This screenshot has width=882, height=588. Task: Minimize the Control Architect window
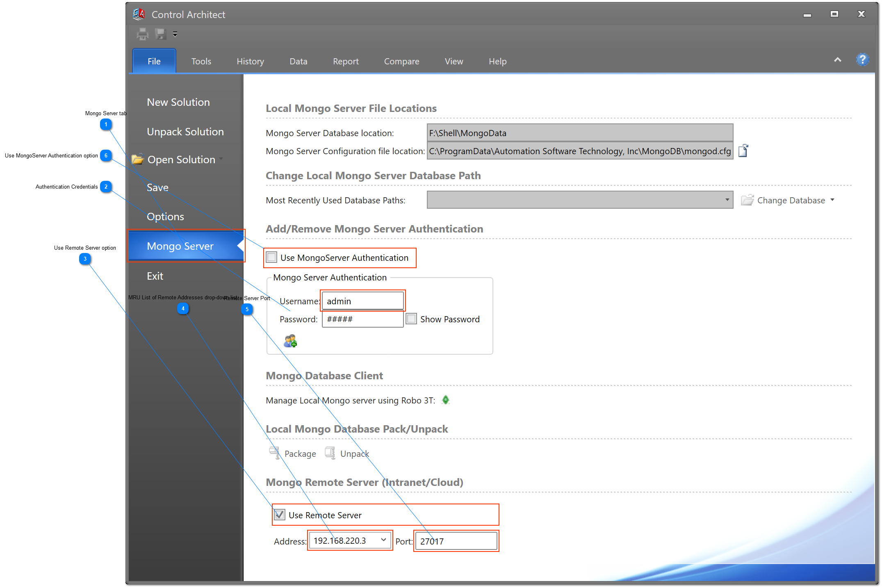point(807,15)
